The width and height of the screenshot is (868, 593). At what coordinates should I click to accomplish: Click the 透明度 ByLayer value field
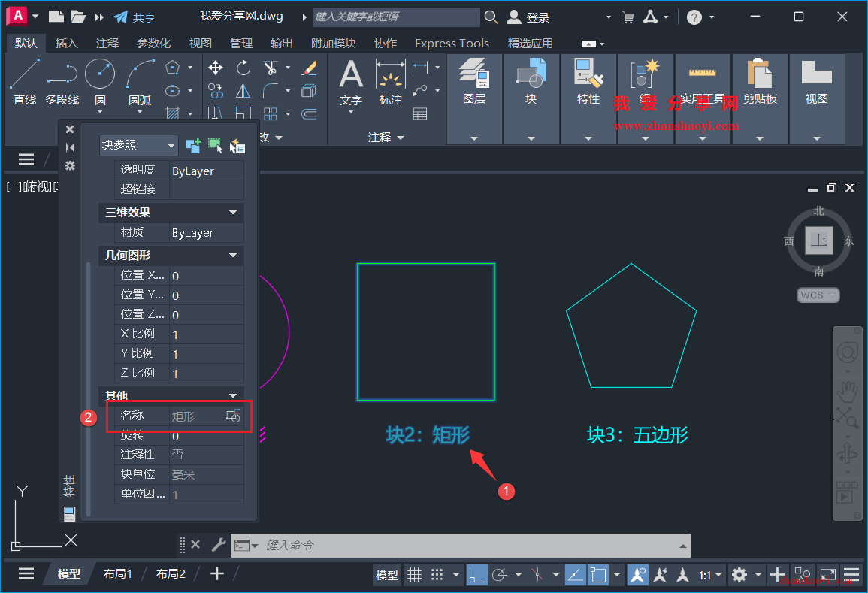click(207, 171)
